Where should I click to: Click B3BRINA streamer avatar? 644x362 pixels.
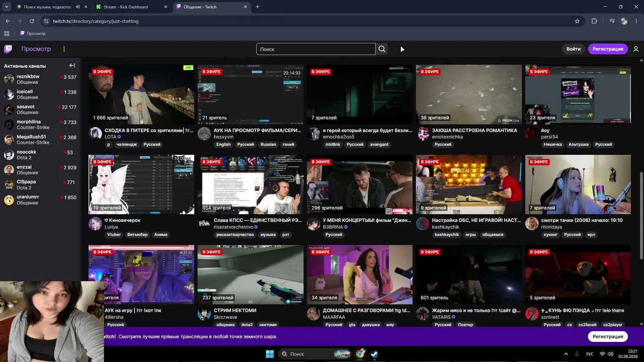[313, 223]
